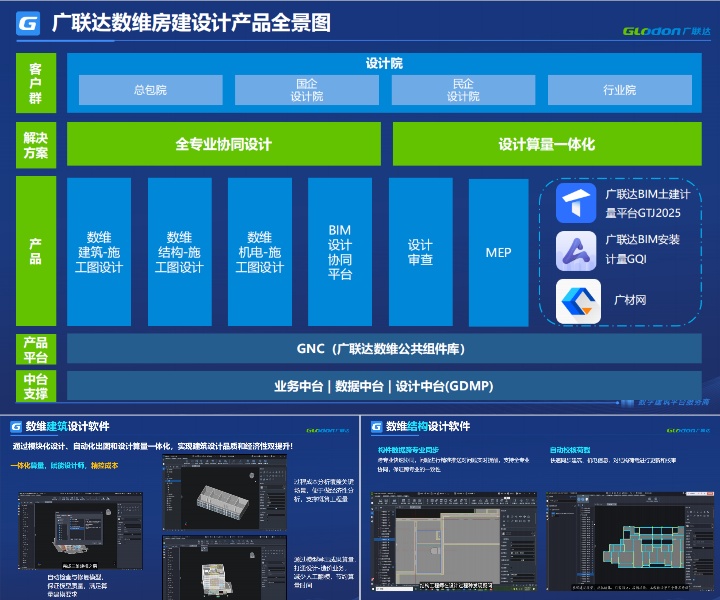Click the GNC 广联达数维公共组件库 platform bar

(384, 348)
